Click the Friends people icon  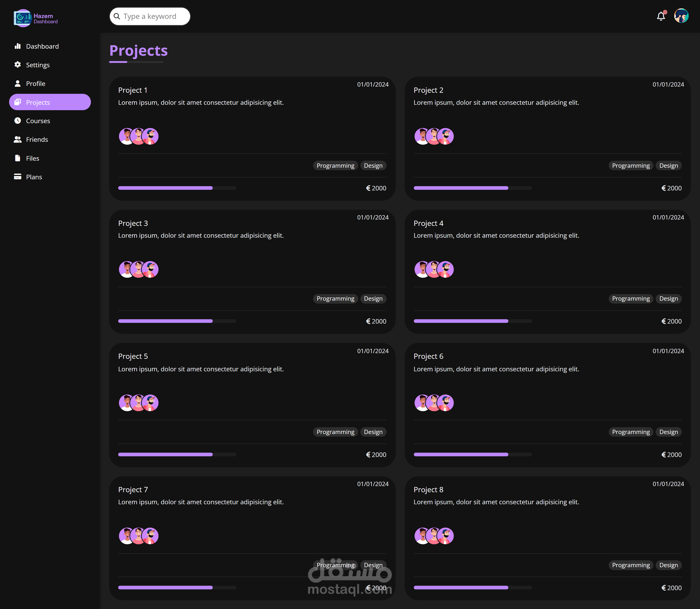pyautogui.click(x=18, y=139)
